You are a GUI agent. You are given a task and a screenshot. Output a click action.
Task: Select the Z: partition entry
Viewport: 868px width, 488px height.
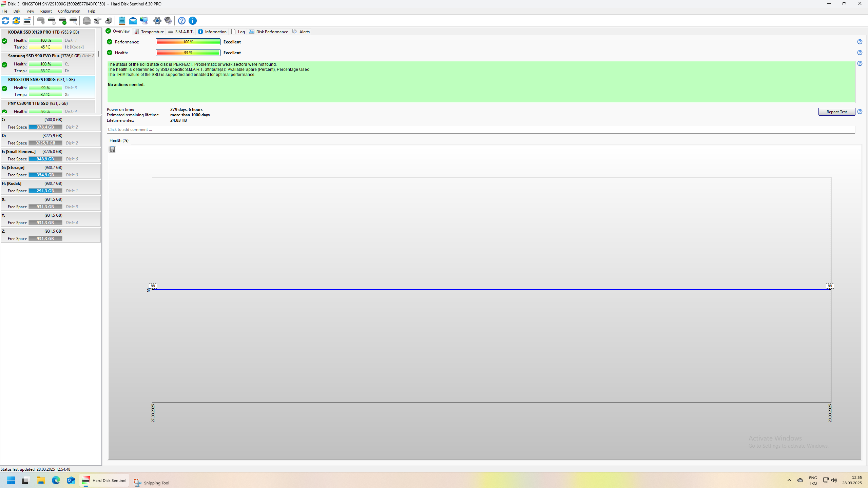51,235
